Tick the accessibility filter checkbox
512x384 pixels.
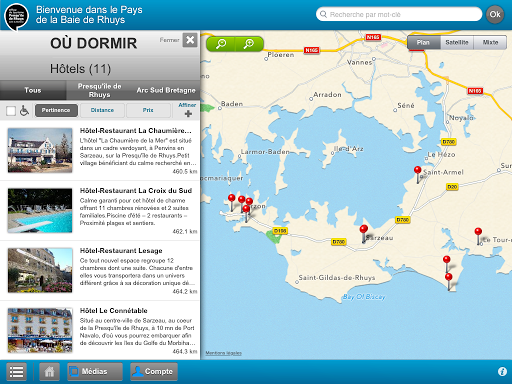(11, 111)
